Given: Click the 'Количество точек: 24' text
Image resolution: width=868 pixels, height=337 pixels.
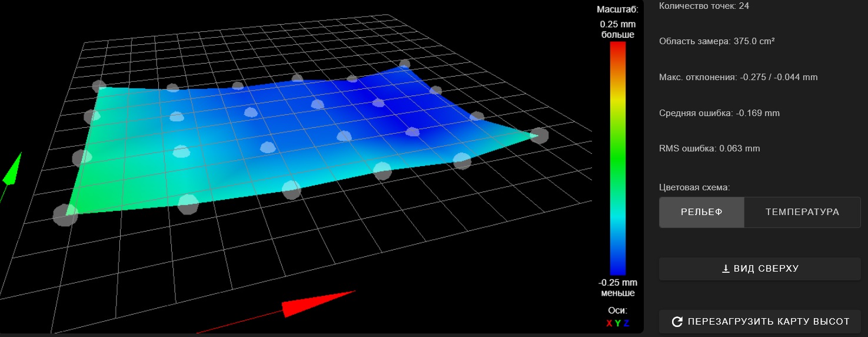Looking at the screenshot, I should coord(704,6).
